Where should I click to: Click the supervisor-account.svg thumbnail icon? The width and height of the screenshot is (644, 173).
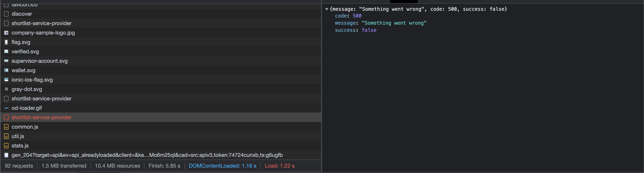[x=6, y=61]
